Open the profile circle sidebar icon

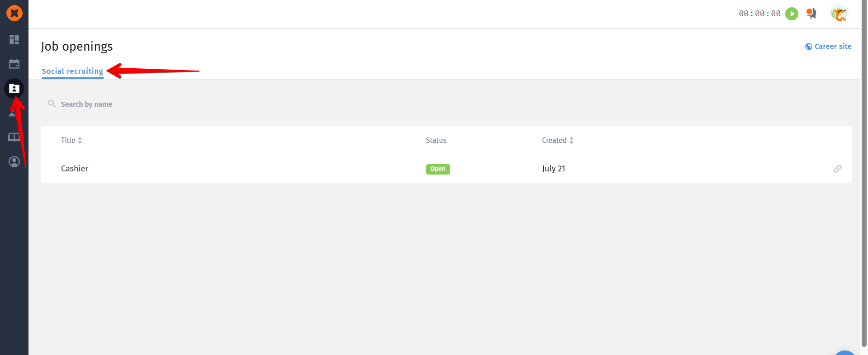click(14, 161)
